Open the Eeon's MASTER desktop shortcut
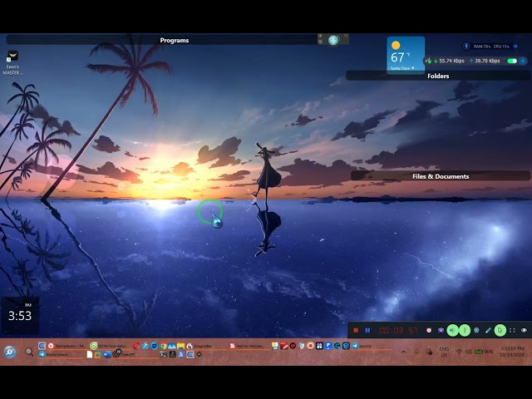Image resolution: width=532 pixels, height=399 pixels. tap(13, 63)
